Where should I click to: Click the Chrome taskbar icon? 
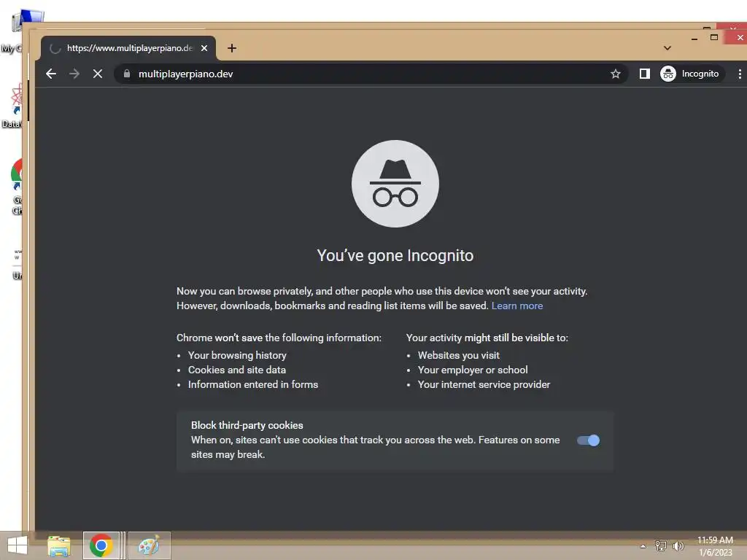101,545
